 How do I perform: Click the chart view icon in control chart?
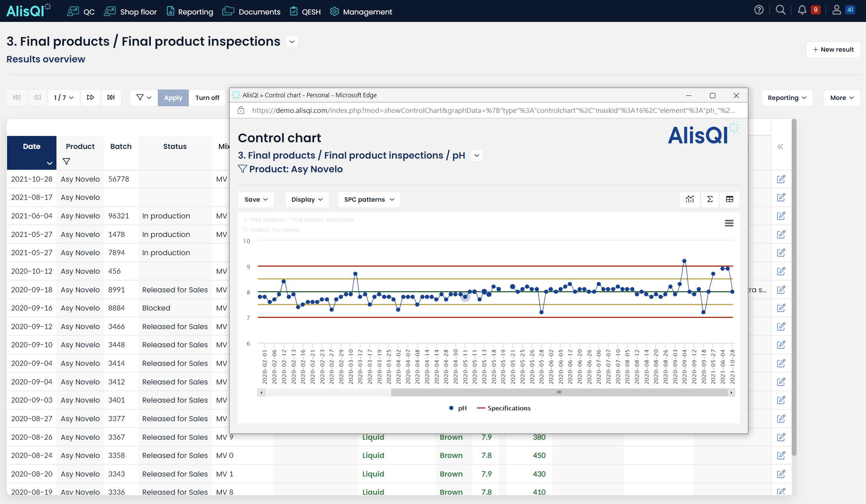click(x=690, y=199)
